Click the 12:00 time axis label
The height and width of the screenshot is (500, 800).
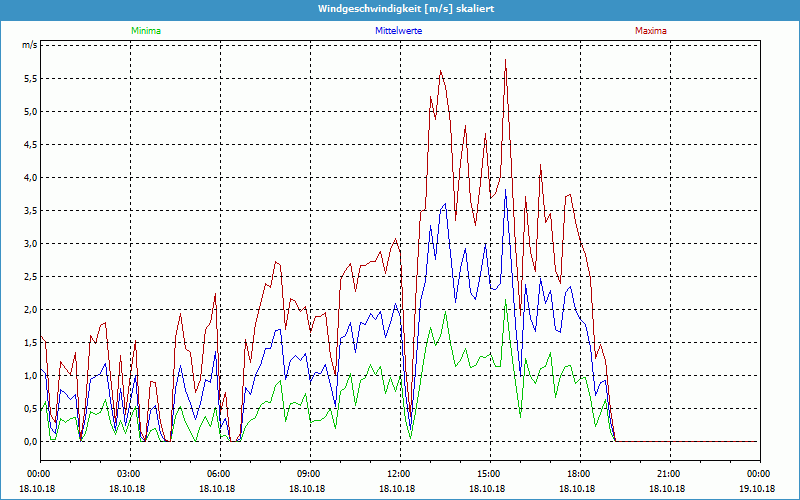[399, 474]
